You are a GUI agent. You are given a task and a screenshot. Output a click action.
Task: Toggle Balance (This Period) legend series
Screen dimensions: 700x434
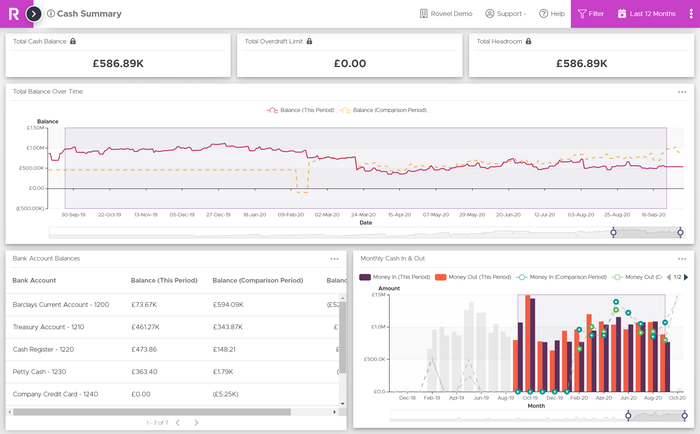299,110
